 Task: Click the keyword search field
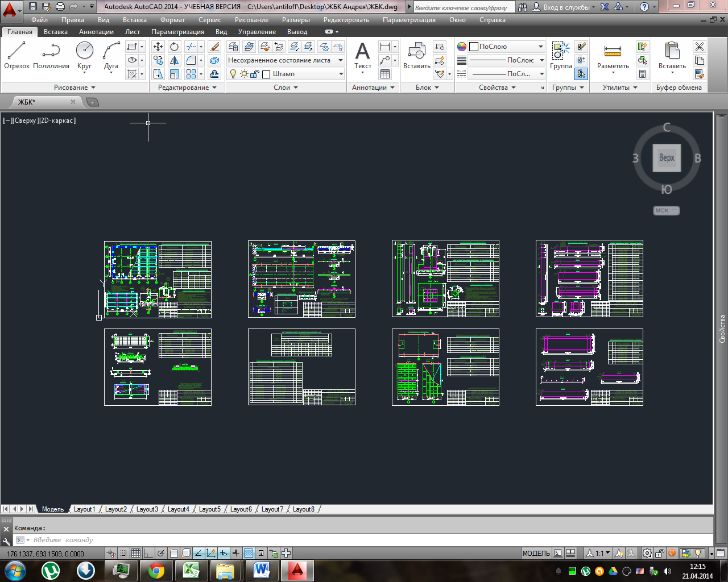(x=464, y=7)
